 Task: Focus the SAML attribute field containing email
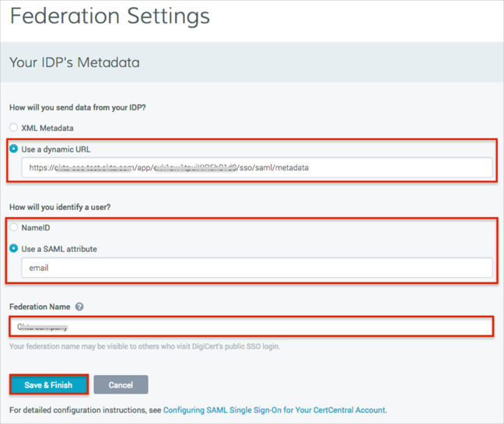coord(257,268)
